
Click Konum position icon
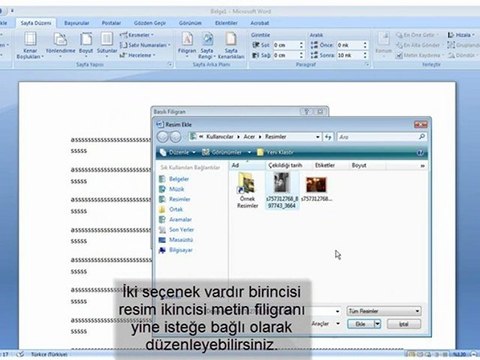384,44
